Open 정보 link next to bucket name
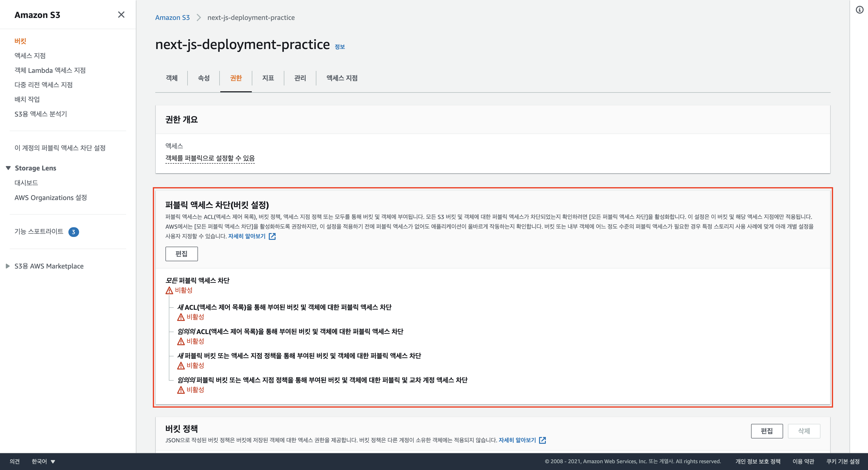This screenshot has height=470, width=868. [x=340, y=47]
